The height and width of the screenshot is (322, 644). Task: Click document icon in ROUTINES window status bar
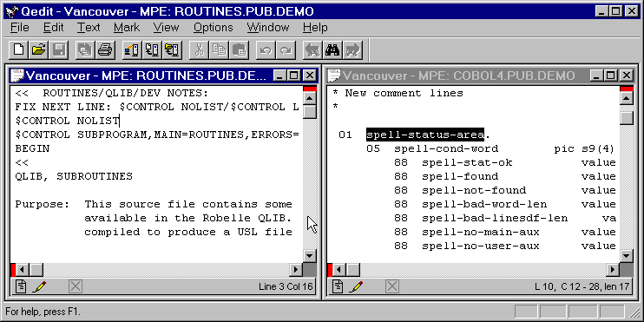pos(21,286)
